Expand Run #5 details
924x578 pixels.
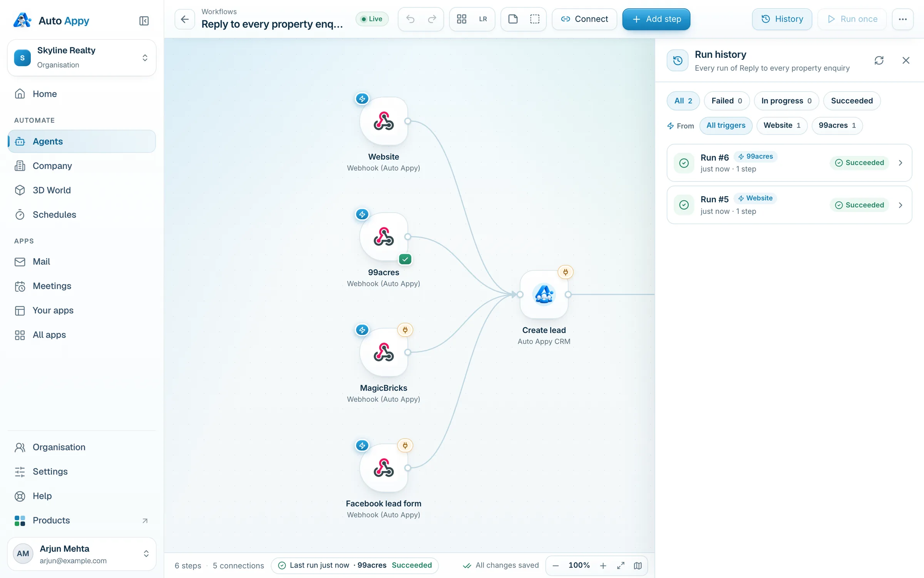(789, 205)
